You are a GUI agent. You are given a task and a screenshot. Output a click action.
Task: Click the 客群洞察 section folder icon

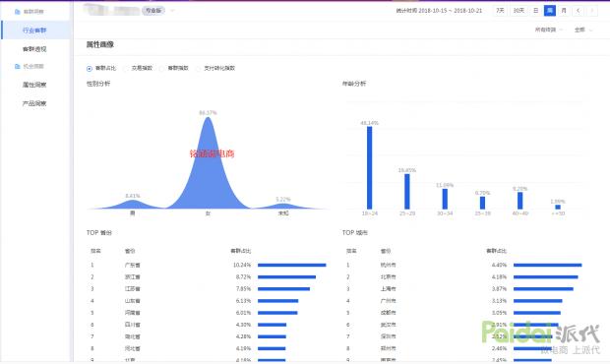click(x=17, y=12)
